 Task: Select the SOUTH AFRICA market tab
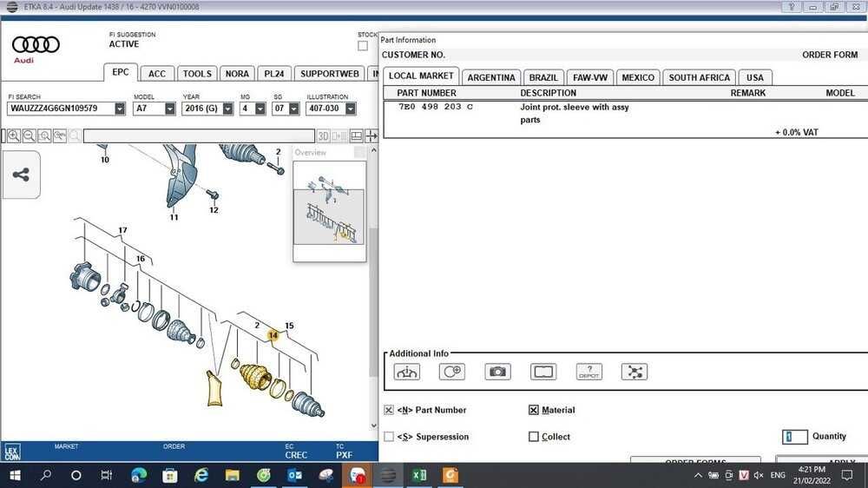tap(699, 77)
